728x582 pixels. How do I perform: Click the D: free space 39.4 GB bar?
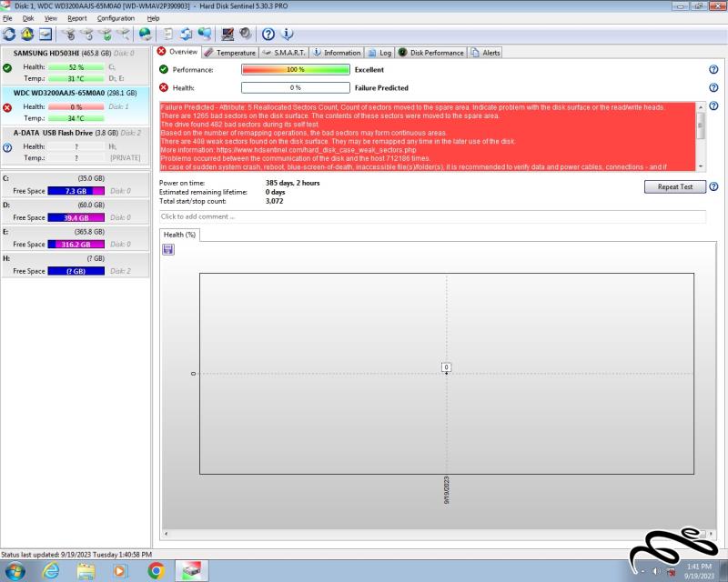pyautogui.click(x=76, y=217)
